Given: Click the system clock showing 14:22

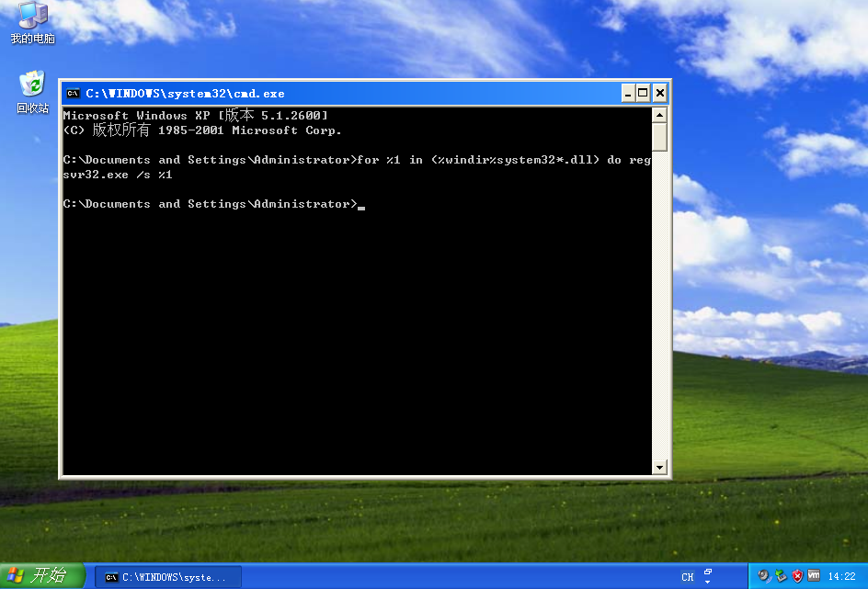Looking at the screenshot, I should tap(841, 577).
